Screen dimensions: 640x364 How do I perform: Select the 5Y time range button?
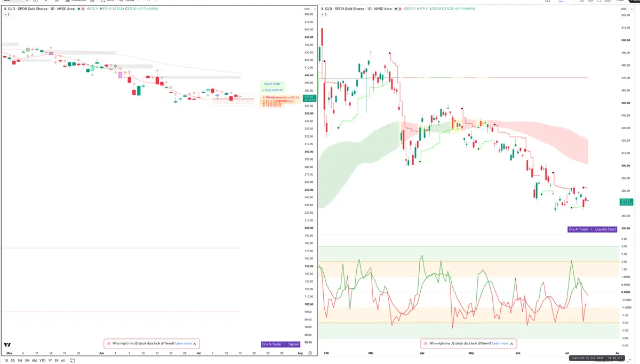point(57,361)
